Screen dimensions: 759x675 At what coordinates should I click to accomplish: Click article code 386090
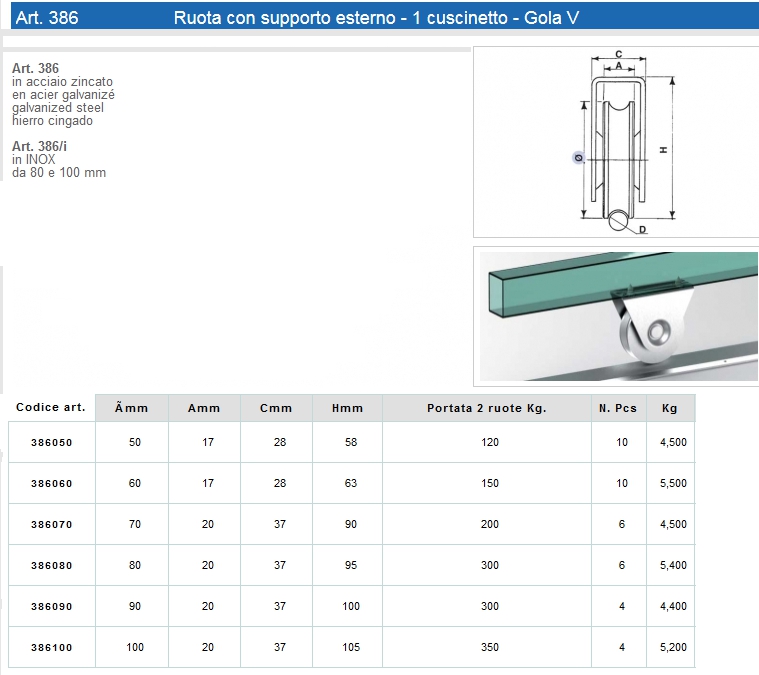point(52,606)
